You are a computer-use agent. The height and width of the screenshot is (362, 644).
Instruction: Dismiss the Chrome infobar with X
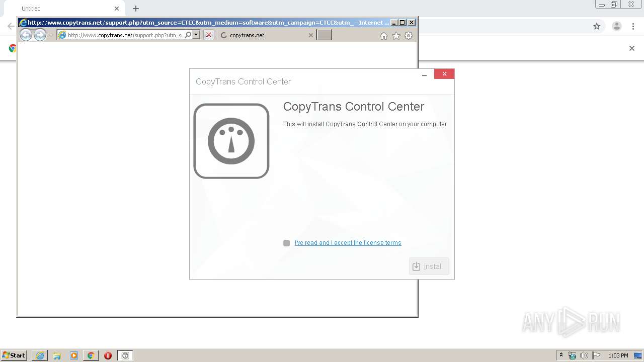[632, 48]
